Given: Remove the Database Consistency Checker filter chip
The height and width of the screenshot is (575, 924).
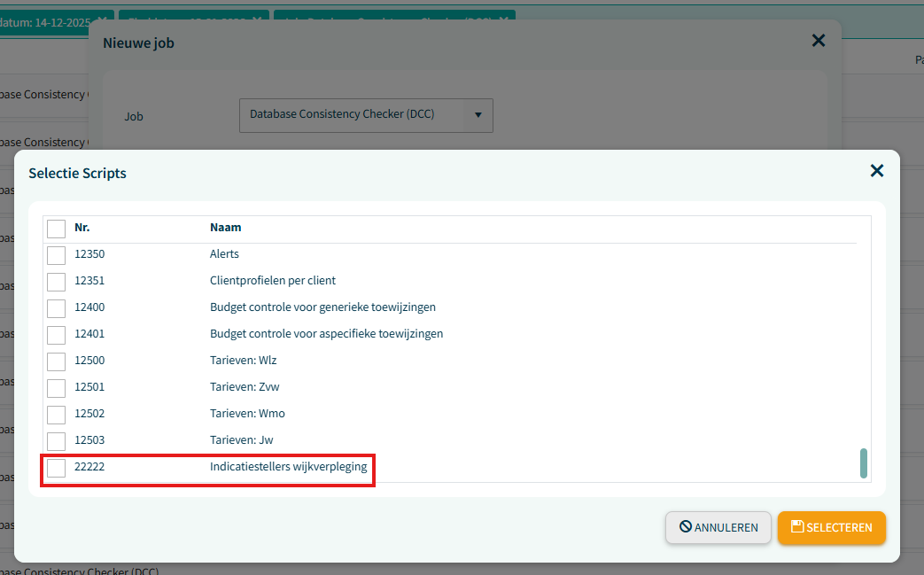Looking at the screenshot, I should [504, 19].
